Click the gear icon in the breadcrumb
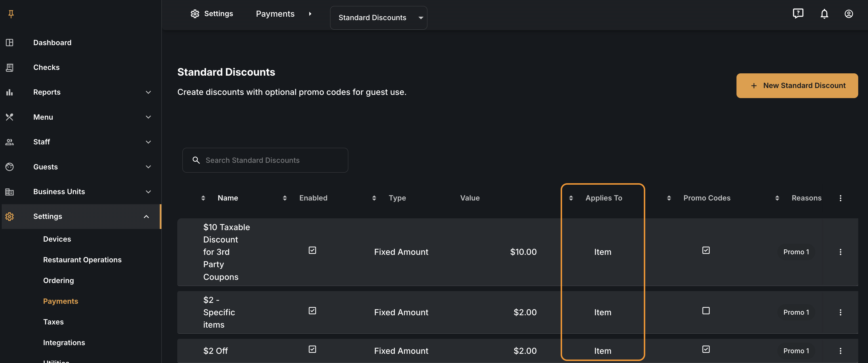This screenshot has height=363, width=868. click(x=195, y=14)
